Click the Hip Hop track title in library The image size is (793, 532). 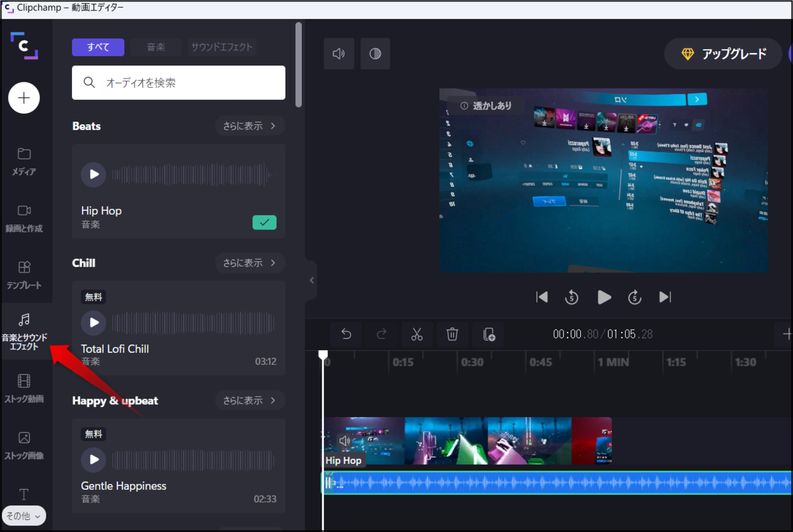101,211
